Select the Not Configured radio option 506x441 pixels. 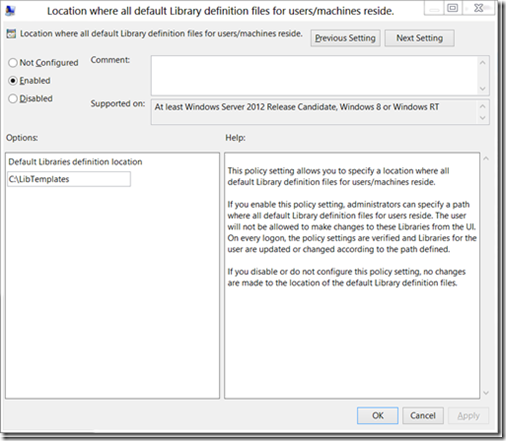coord(13,63)
